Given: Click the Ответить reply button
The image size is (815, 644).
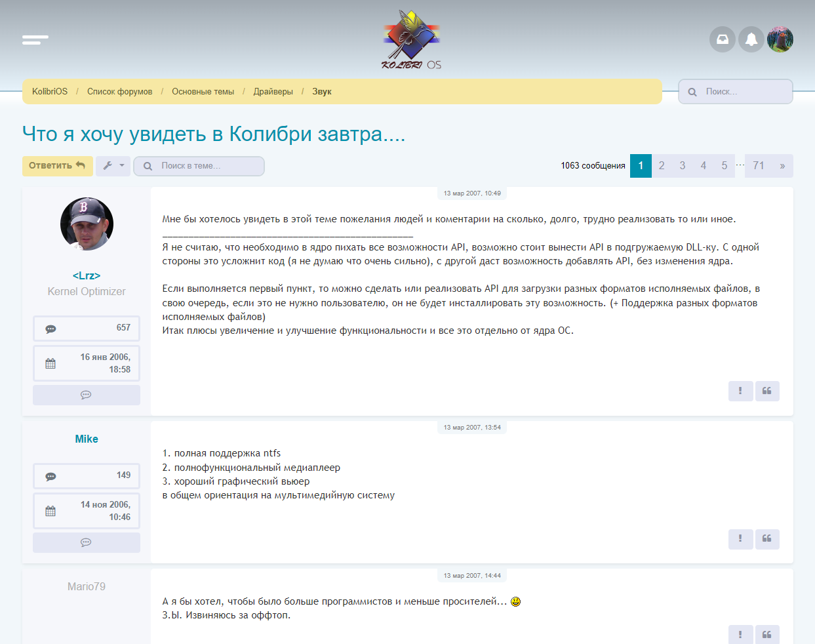Looking at the screenshot, I should 57,166.
